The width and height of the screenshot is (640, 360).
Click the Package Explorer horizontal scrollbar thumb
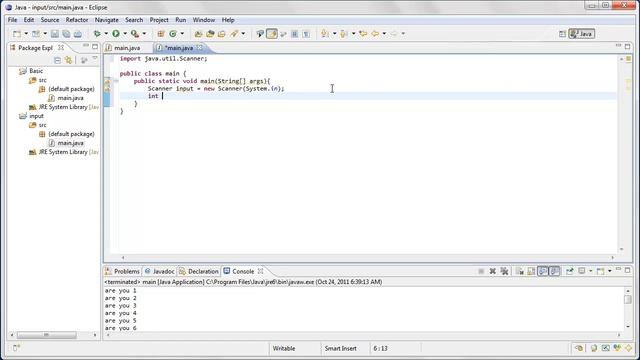(46, 335)
